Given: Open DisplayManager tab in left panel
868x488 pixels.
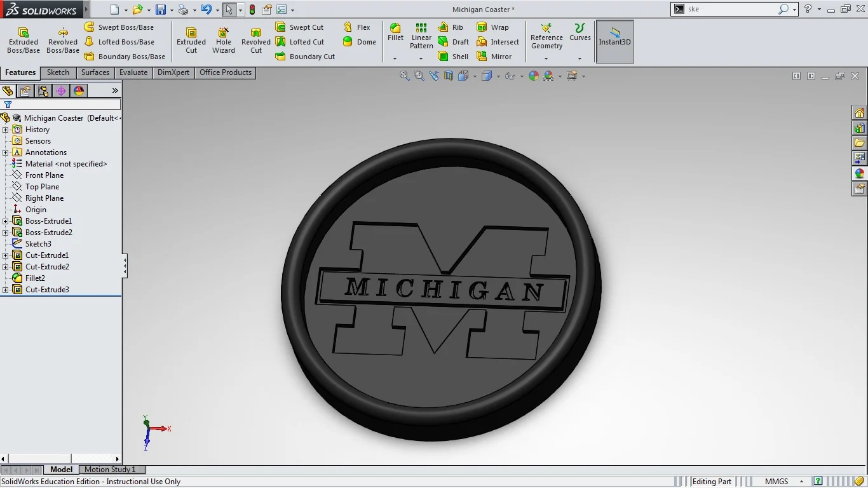Looking at the screenshot, I should pos(79,91).
